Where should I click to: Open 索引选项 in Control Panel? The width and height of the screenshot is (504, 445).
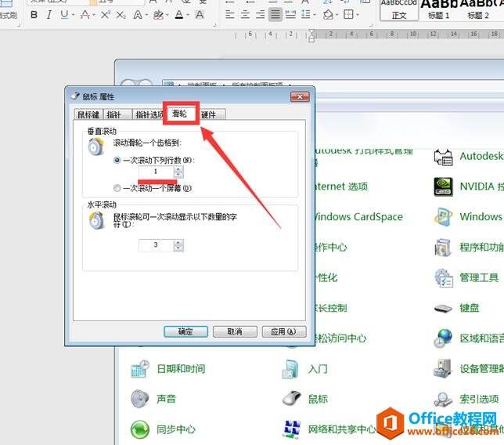479,399
